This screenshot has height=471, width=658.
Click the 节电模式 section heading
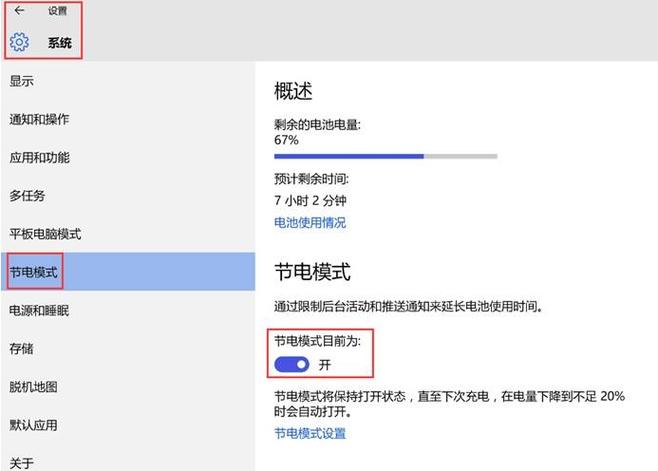[313, 272]
